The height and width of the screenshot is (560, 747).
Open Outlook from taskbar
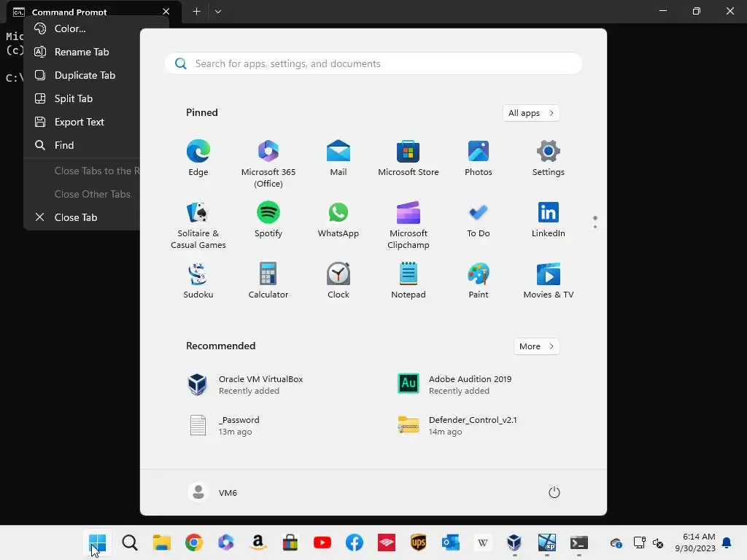[451, 542]
